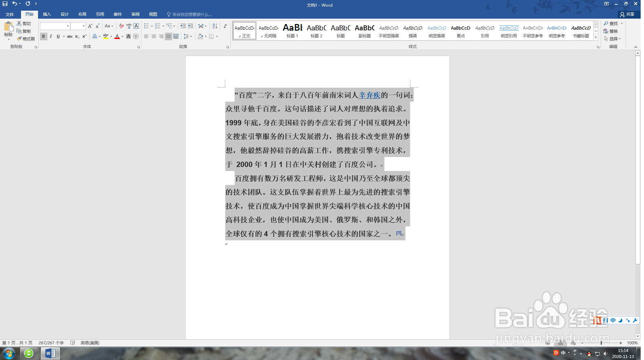Open line spacing dropdown
Image resolution: width=644 pixels, height=360 pixels.
coord(188,36)
